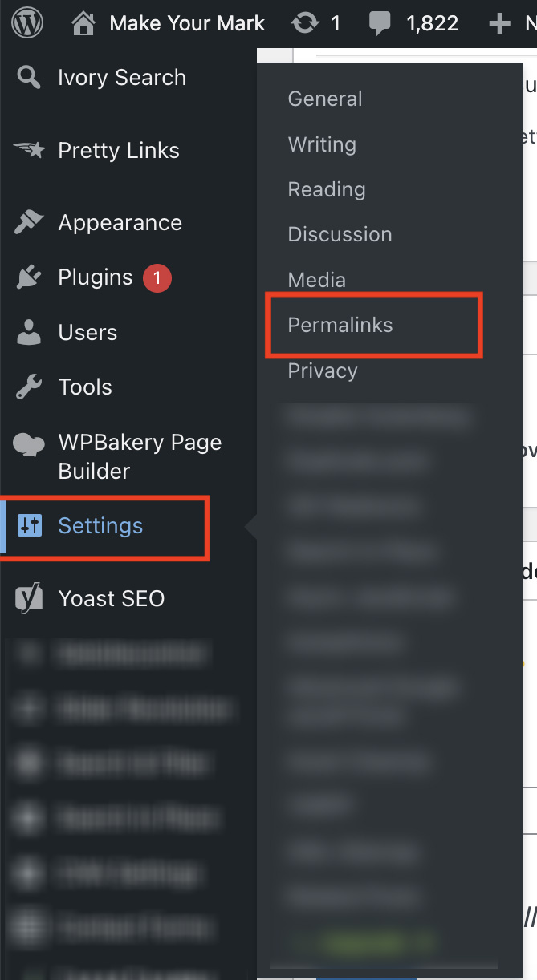This screenshot has height=980, width=537.
Task: Click the WordPress logo icon
Action: pyautogui.click(x=27, y=23)
